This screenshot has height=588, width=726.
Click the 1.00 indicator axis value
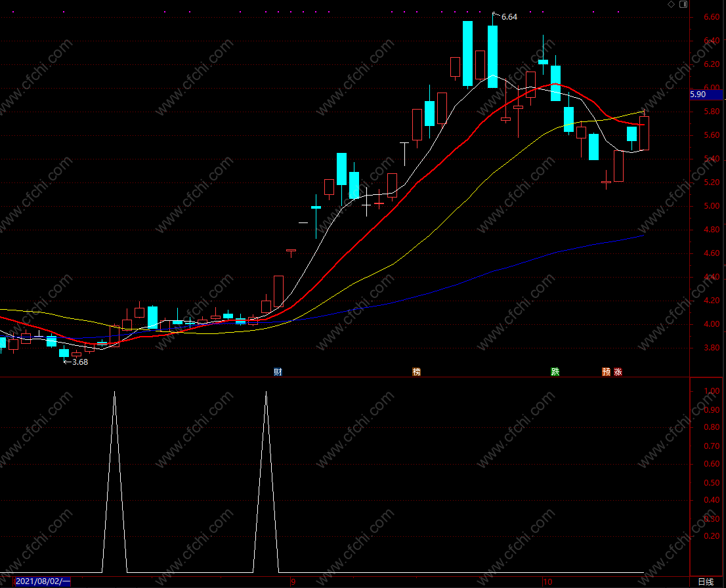712,391
